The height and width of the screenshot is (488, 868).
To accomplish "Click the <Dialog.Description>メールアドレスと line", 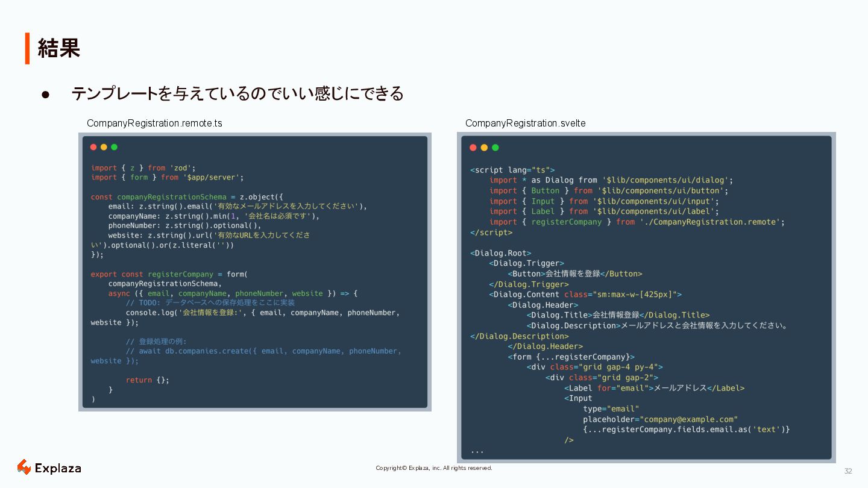I will tap(658, 326).
